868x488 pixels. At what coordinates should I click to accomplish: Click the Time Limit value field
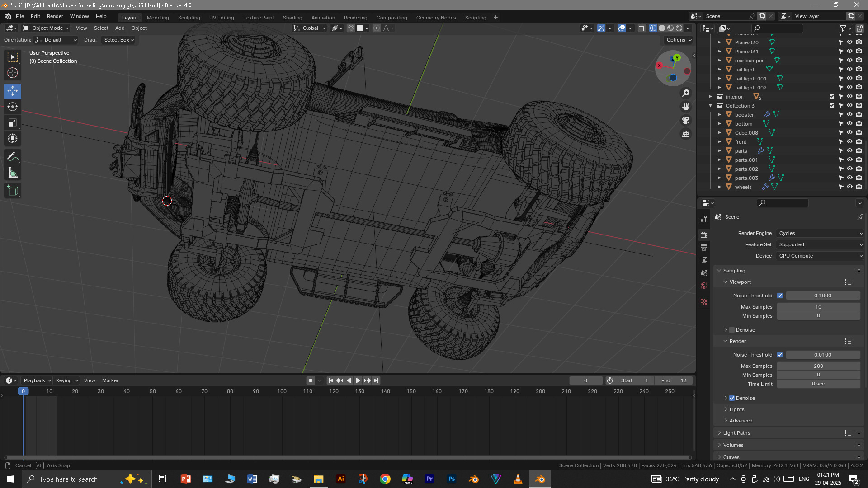(x=818, y=384)
